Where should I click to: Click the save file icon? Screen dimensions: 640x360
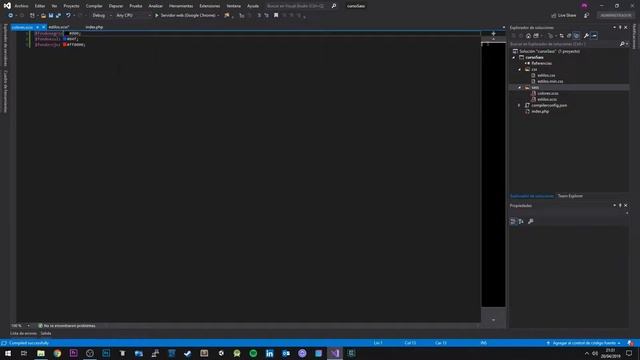pyautogui.click(x=51, y=16)
